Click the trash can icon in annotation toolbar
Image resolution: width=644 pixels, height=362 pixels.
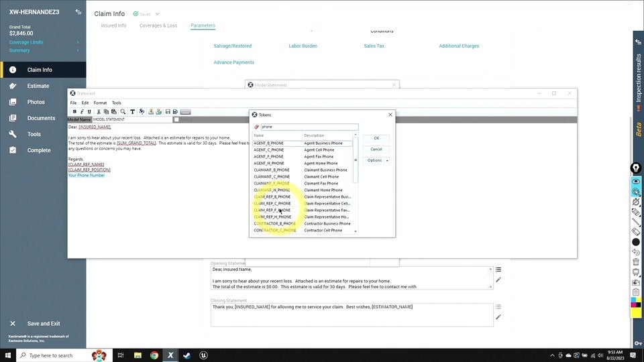tap(636, 262)
